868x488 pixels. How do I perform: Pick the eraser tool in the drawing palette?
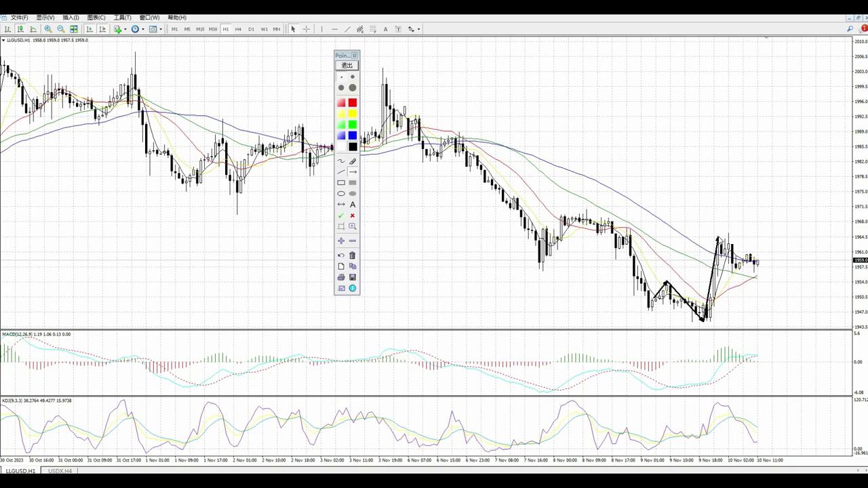tap(353, 161)
